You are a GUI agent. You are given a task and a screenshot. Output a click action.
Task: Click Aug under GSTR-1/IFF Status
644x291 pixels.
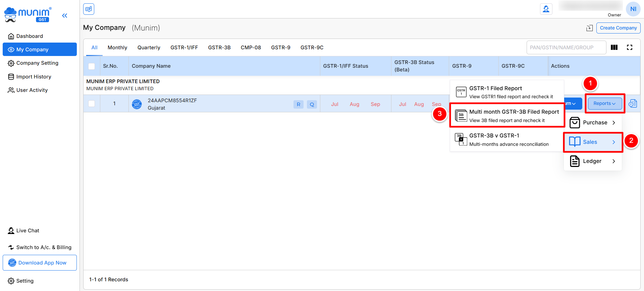355,104
